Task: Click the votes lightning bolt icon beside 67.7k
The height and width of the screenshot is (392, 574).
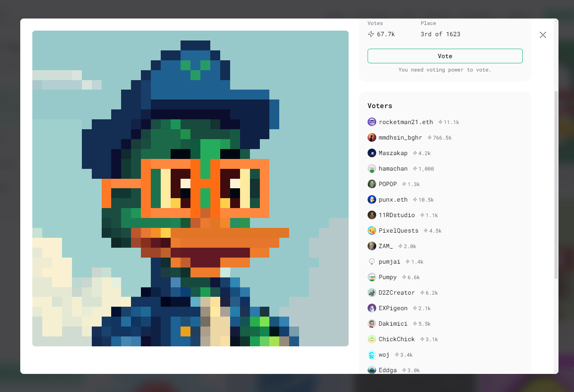Action: point(371,34)
